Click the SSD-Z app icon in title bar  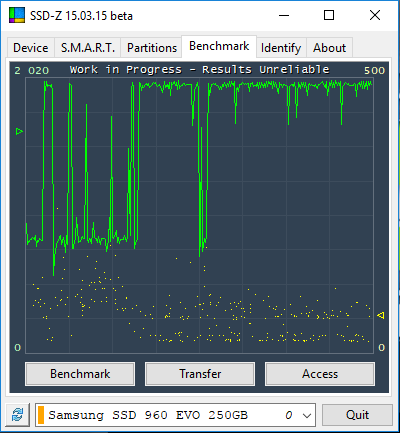tap(17, 15)
